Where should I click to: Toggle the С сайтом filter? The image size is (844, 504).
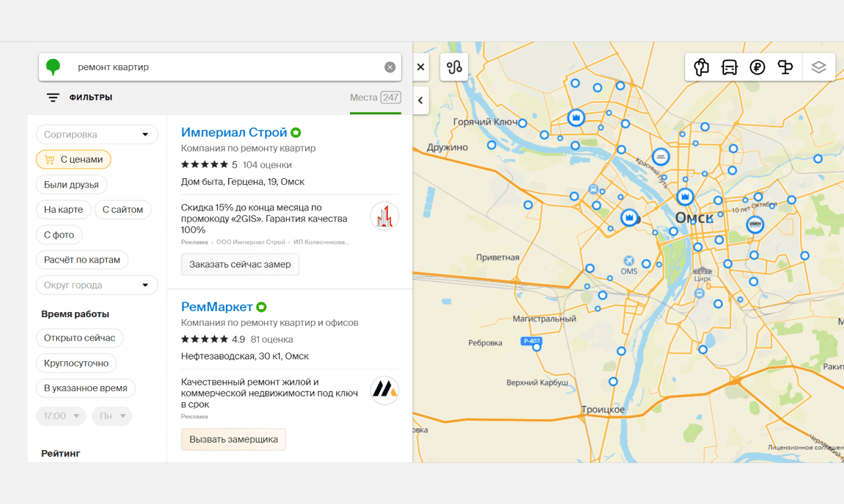click(x=123, y=210)
